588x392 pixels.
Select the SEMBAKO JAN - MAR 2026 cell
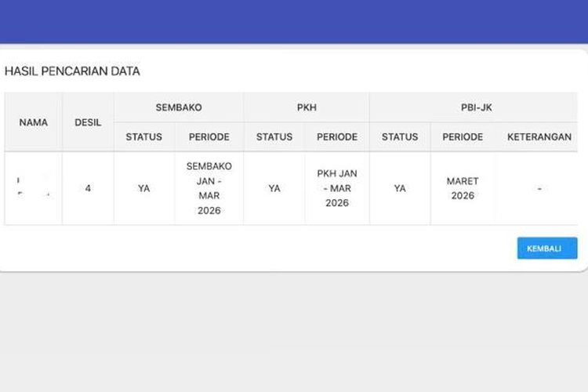[209, 188]
